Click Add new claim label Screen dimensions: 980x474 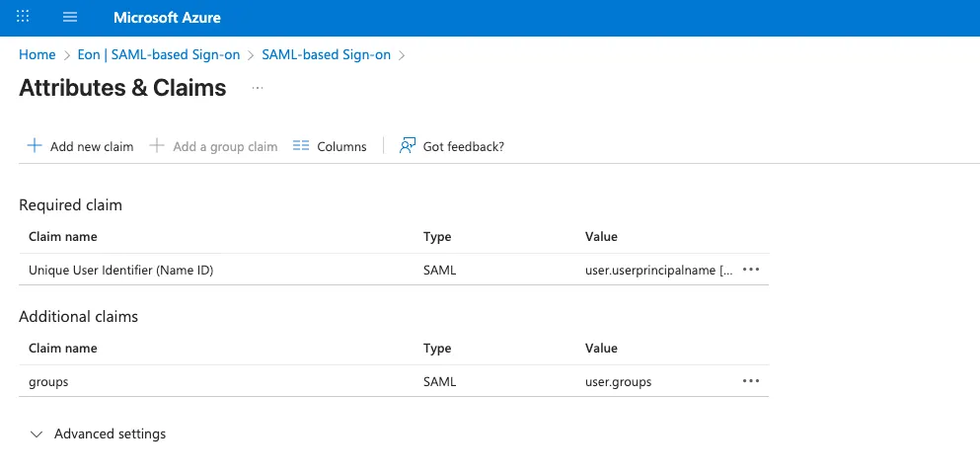pos(92,147)
